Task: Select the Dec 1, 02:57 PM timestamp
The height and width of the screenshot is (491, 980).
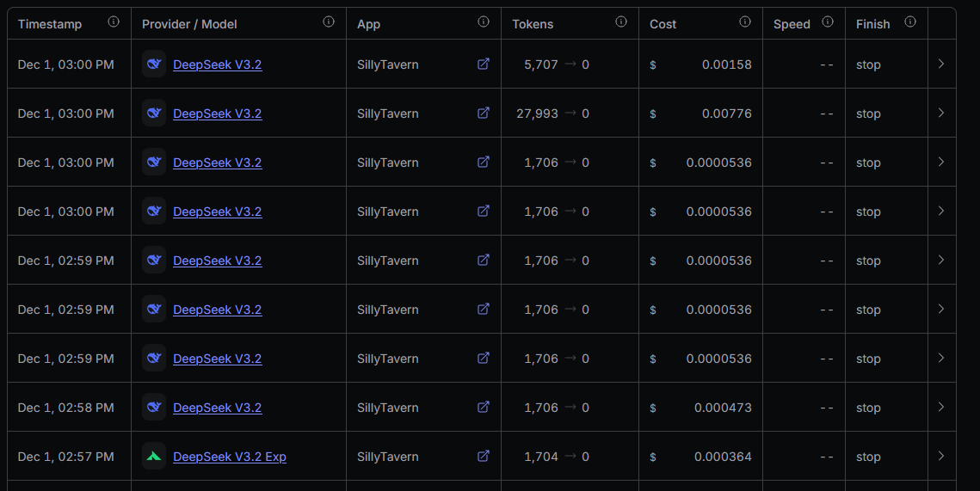Action: 65,457
